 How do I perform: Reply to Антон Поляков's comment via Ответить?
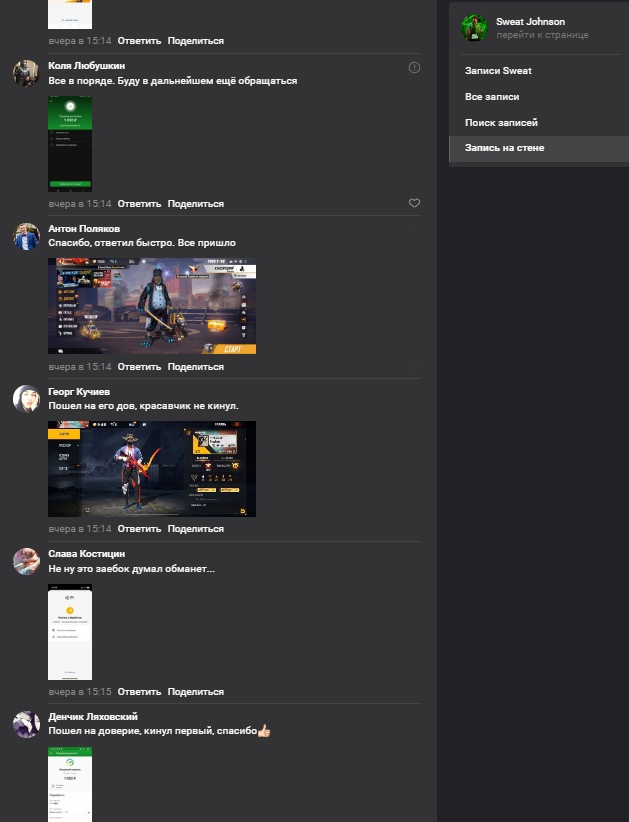(x=139, y=367)
